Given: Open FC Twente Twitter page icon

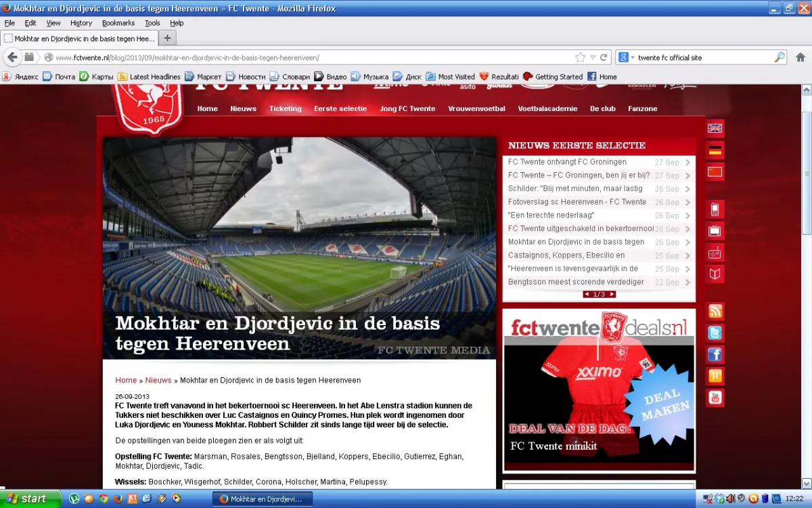Looking at the screenshot, I should [715, 333].
